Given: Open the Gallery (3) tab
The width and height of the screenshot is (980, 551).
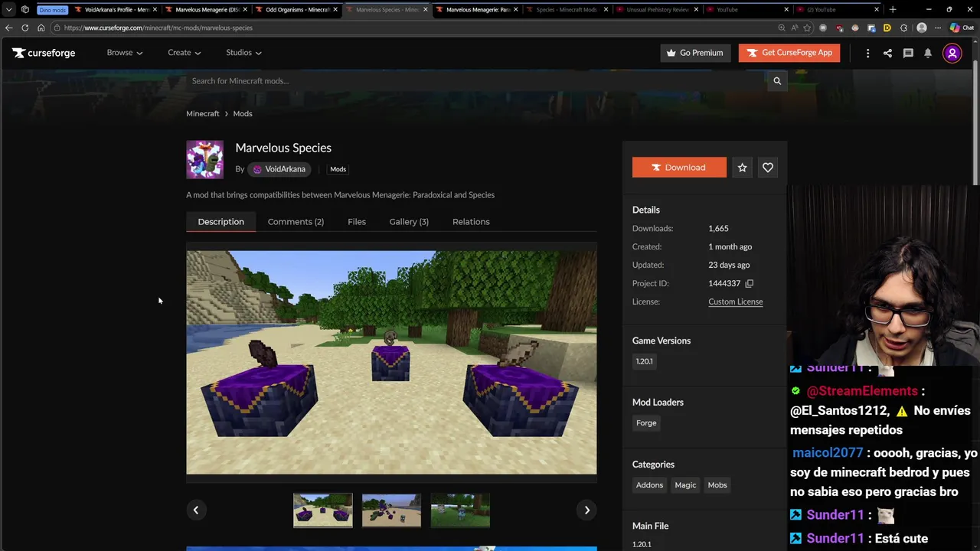Looking at the screenshot, I should coord(409,222).
